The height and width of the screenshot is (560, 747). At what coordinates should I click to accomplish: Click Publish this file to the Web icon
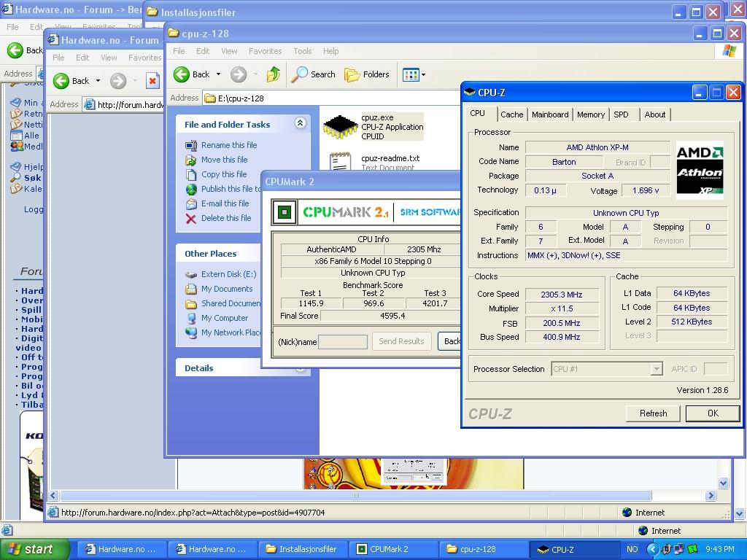pyautogui.click(x=191, y=189)
